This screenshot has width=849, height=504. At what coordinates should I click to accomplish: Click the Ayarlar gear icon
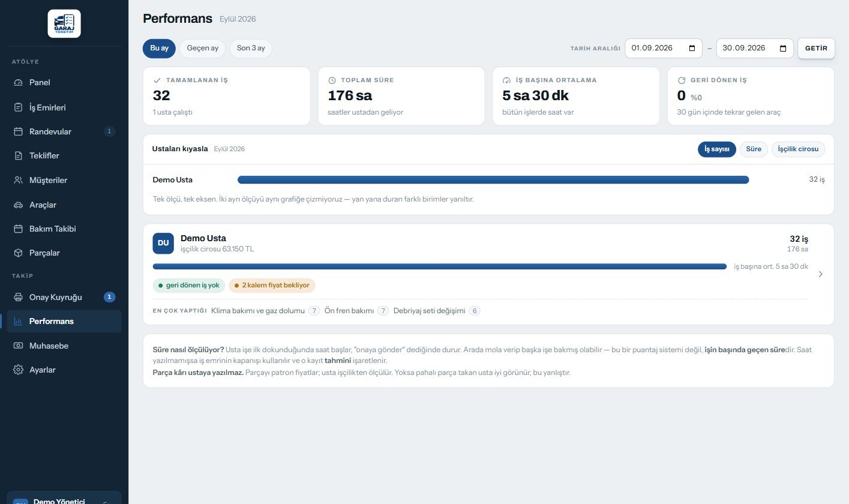click(x=18, y=370)
